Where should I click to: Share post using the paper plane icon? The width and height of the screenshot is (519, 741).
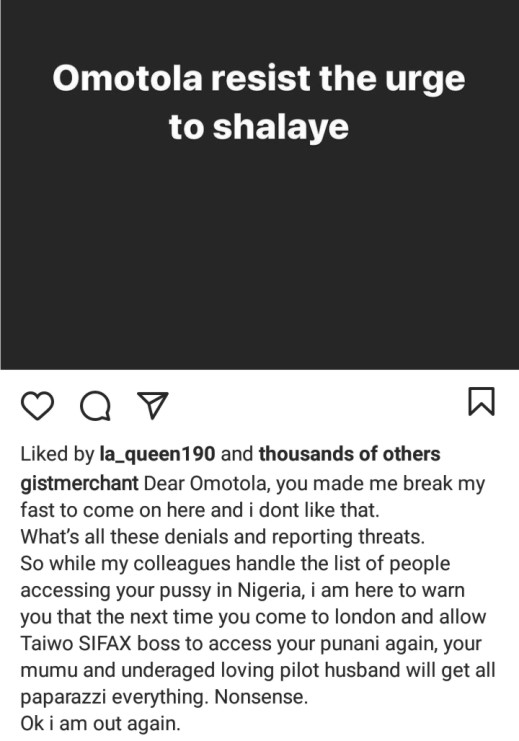point(153,405)
